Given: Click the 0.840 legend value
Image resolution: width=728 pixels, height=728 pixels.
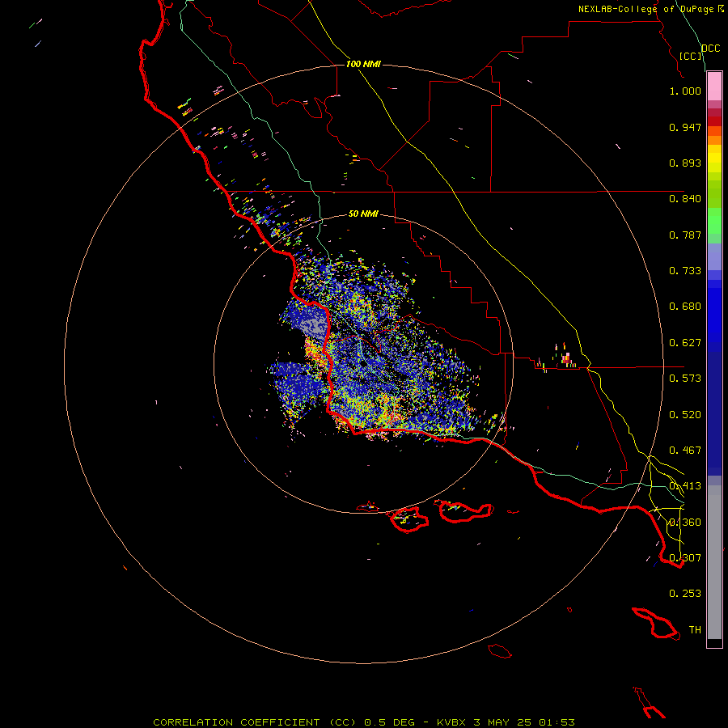Looking at the screenshot, I should 685,199.
